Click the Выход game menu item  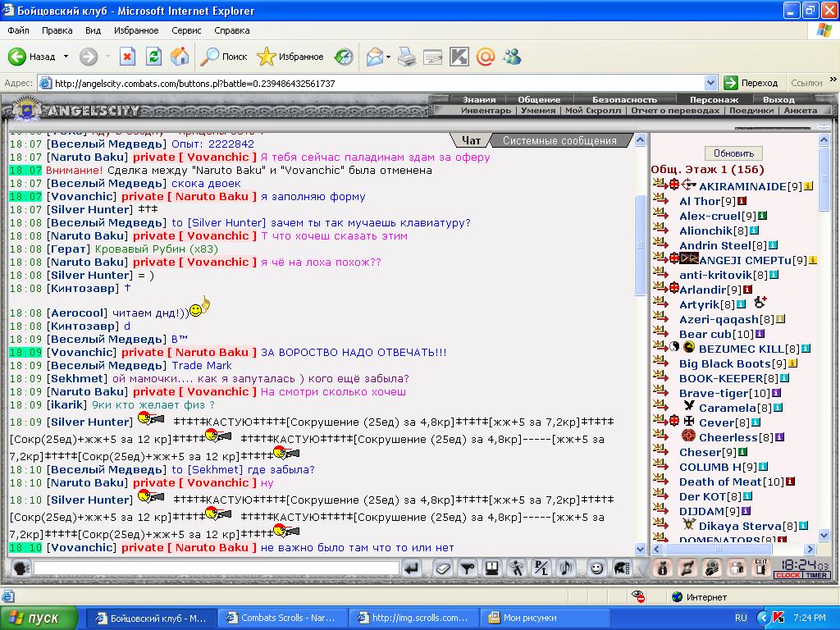(x=779, y=99)
